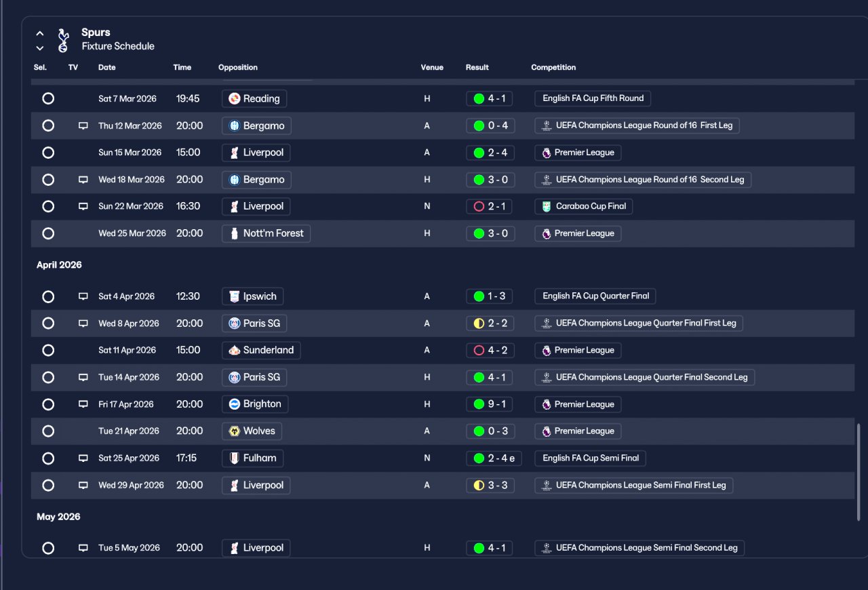Click TV icon for Paris SG 14 Apr match

83,377
